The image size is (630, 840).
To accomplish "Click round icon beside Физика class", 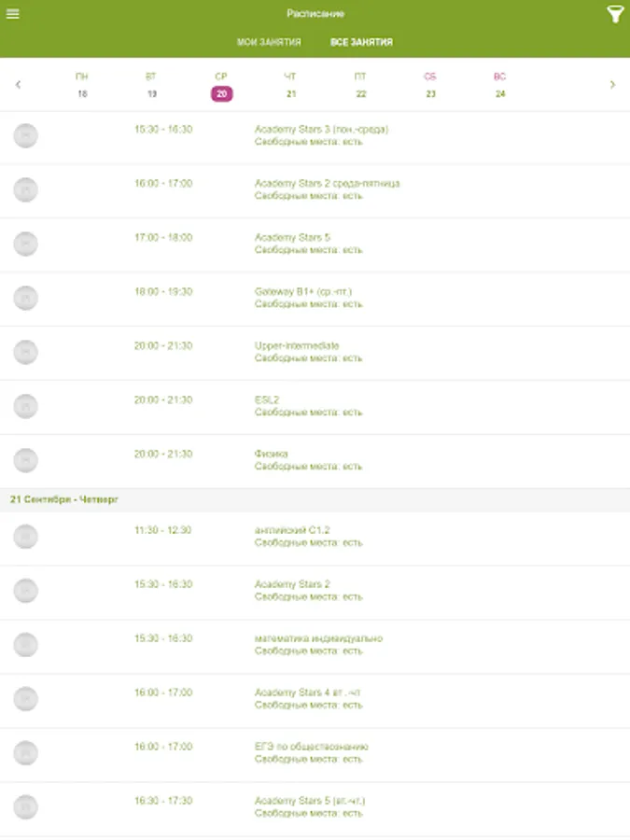I will coord(26,460).
